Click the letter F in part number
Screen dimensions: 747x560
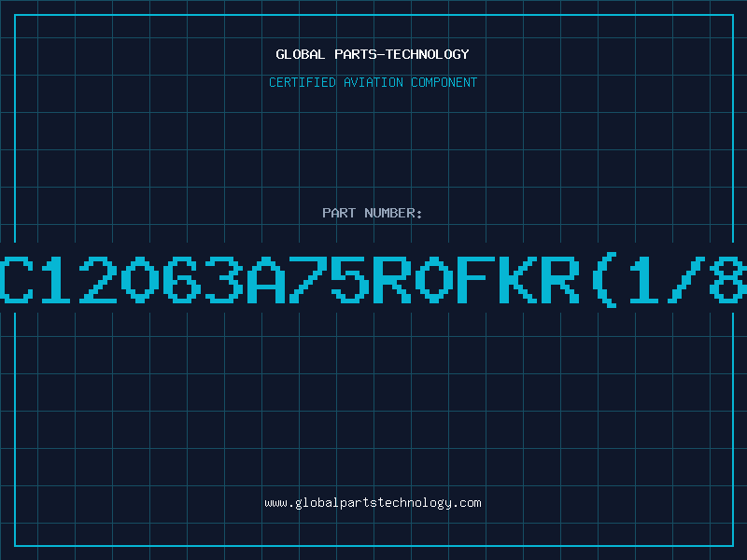(x=475, y=280)
